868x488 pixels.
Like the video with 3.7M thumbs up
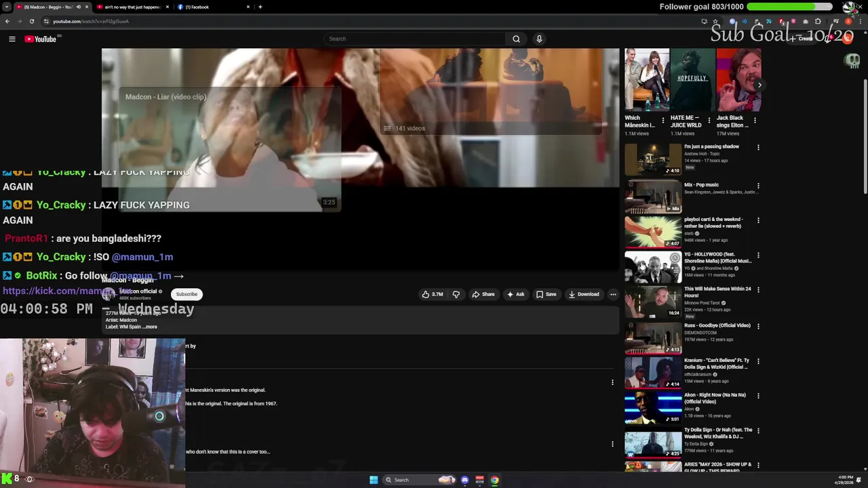(x=432, y=294)
